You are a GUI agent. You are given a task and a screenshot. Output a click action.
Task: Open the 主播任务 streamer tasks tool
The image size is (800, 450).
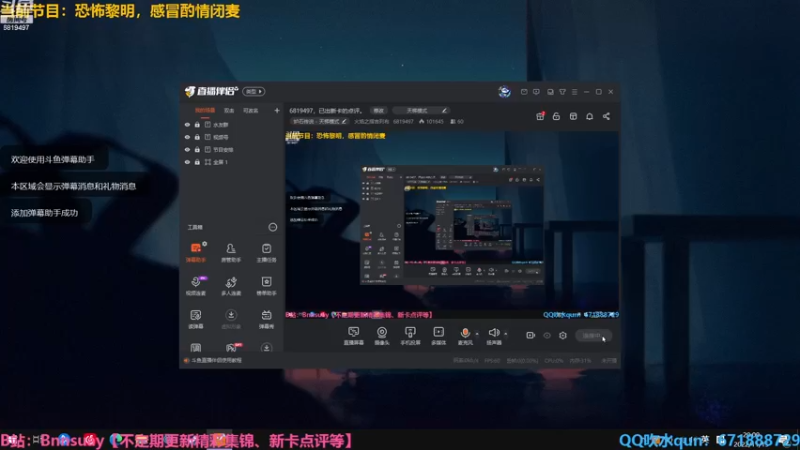(x=266, y=253)
